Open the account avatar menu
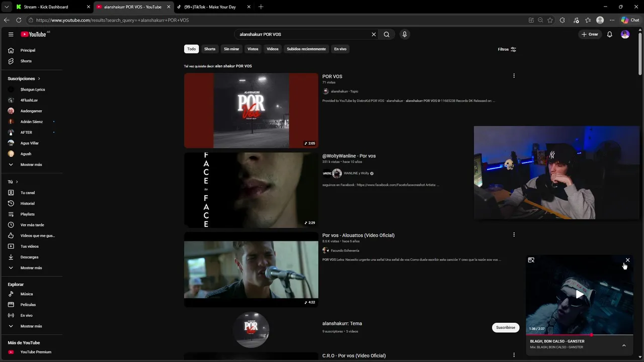Viewport: 644px width, 362px height. coord(625,34)
